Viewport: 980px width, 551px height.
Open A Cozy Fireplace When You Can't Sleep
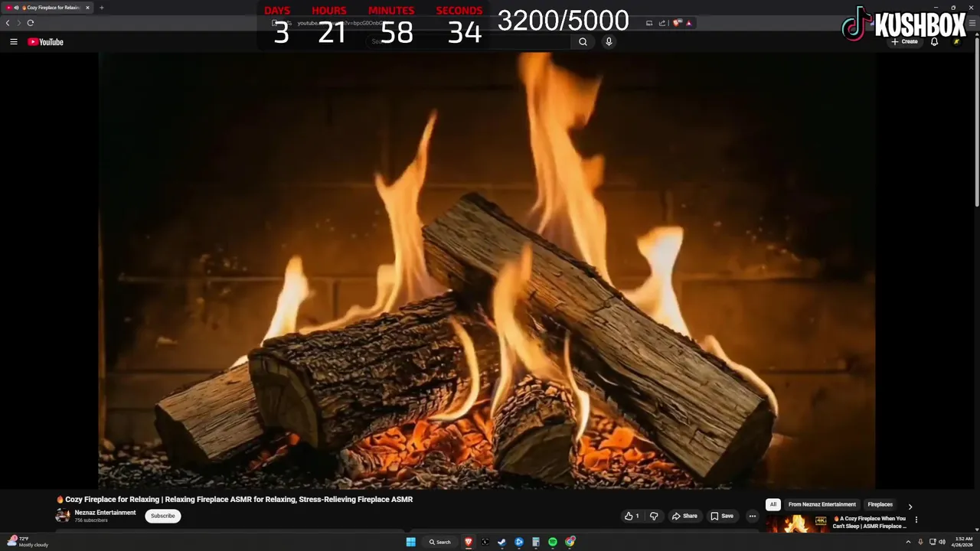pyautogui.click(x=869, y=522)
